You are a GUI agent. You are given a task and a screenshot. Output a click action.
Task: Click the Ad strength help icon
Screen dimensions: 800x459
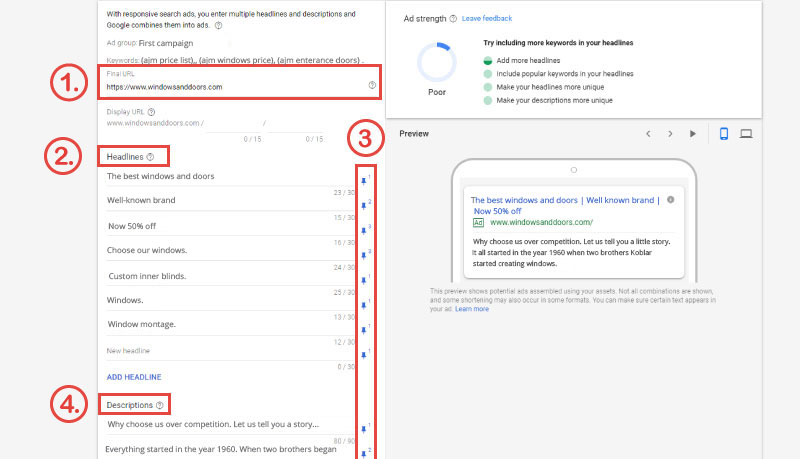(453, 19)
